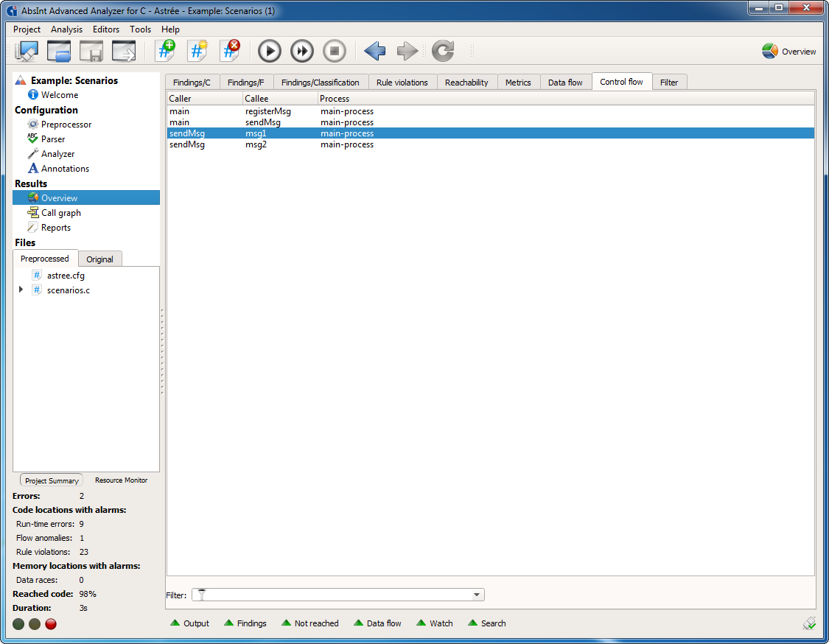Click the export project toolbar icon
829x644 pixels.
124,52
